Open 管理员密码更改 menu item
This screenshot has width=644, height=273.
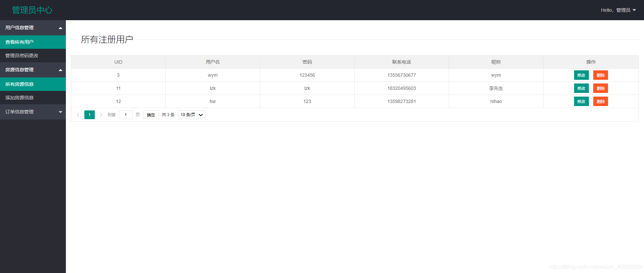33,56
